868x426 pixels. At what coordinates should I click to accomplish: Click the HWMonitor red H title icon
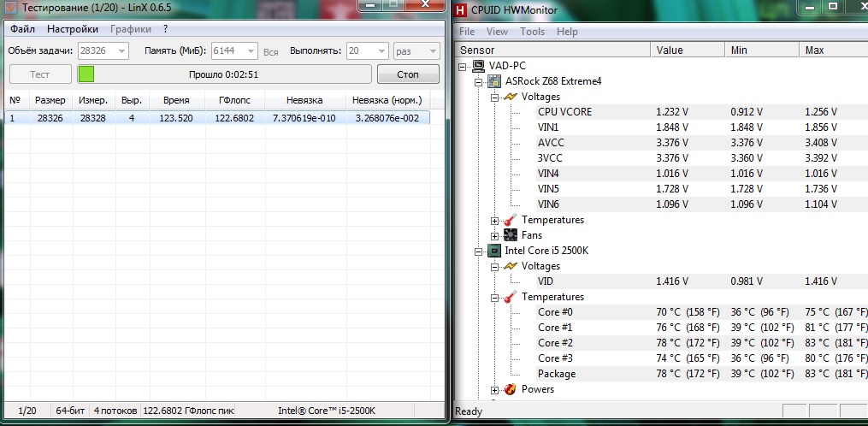point(460,10)
